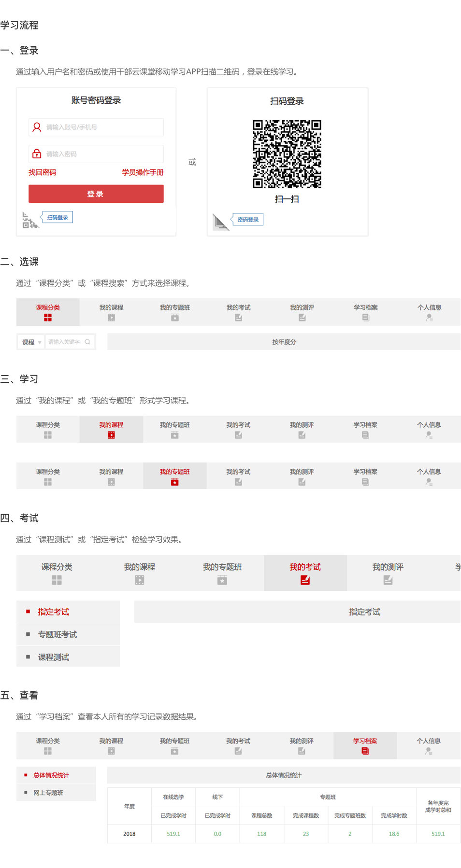The height and width of the screenshot is (868, 461).
Task: Select the highlighted 我的考试 tab in 考试 section
Action: tap(305, 573)
